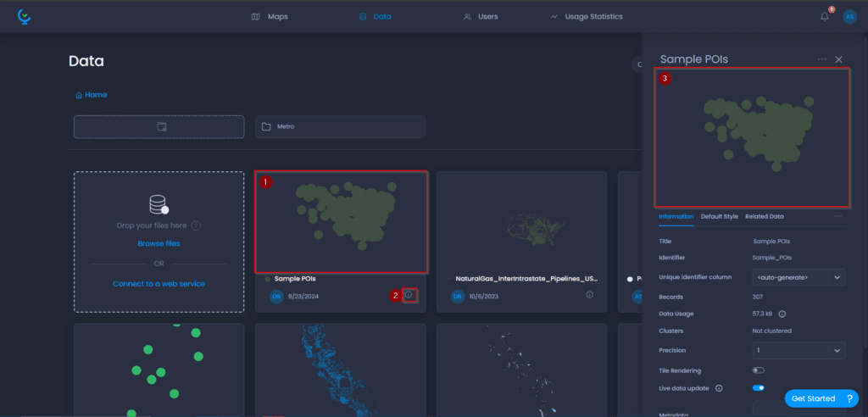Viewport: 868px width, 417px height.
Task: Click the large map preview in the Sample POIs panel
Action: pos(752,137)
